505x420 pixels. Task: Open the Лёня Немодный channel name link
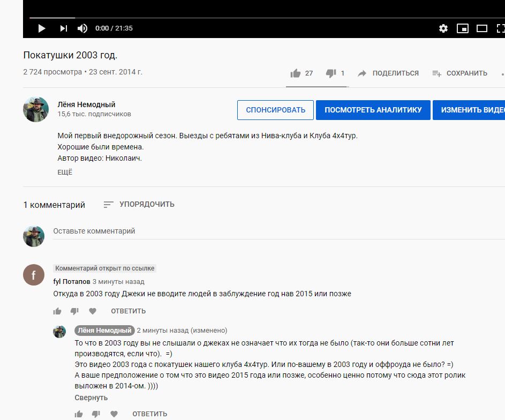(x=86, y=104)
